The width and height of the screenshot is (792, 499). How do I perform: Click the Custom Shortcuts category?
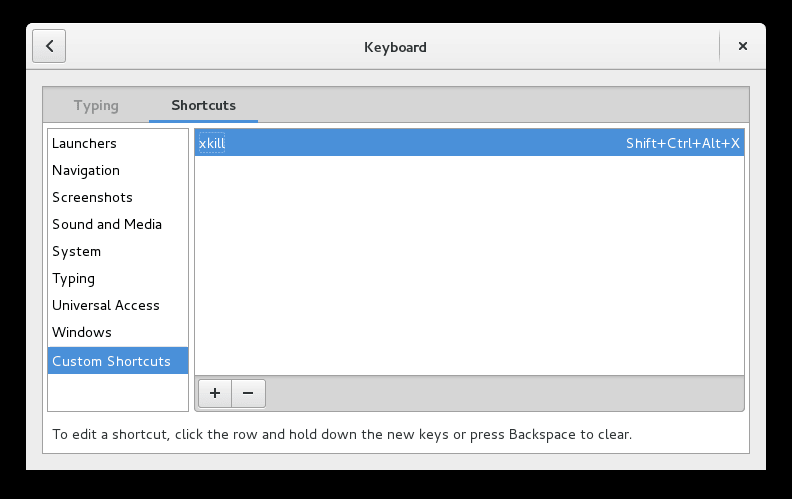tap(111, 361)
